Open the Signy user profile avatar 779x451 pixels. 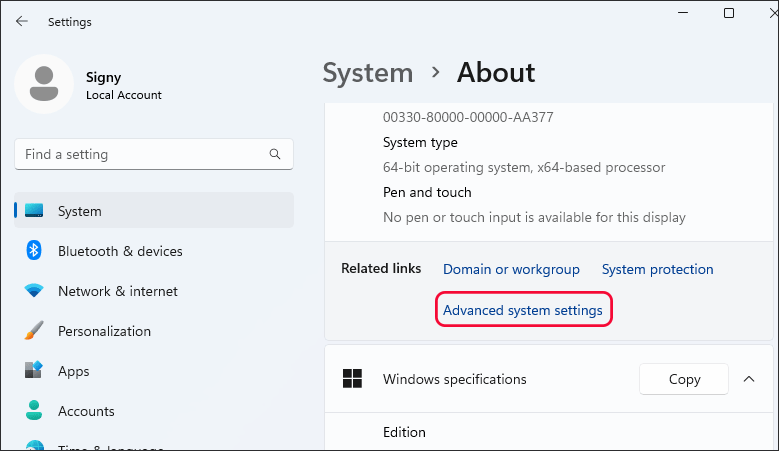click(x=43, y=84)
